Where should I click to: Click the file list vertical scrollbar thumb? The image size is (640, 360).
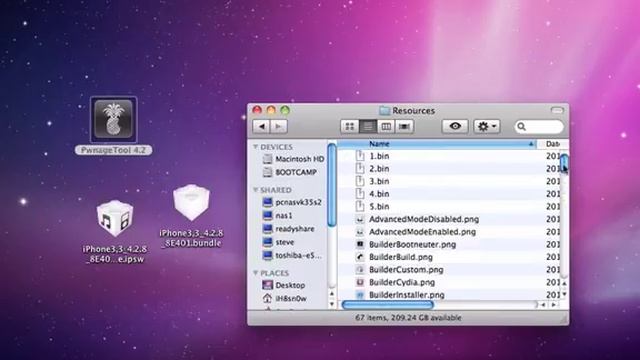pyautogui.click(x=564, y=164)
